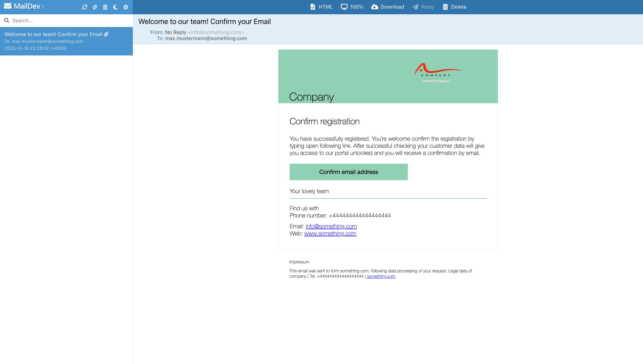Click the something.com footer link
This screenshot has width=643, height=364.
[x=381, y=276]
